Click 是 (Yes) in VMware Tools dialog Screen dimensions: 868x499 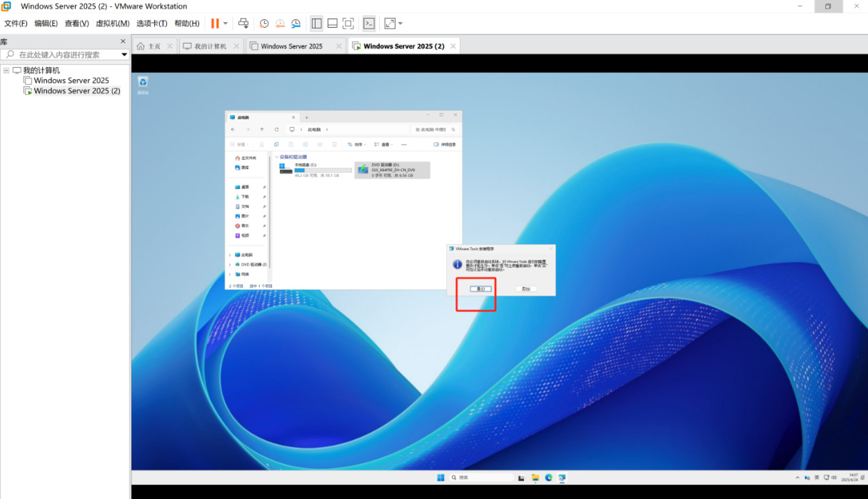coord(481,288)
